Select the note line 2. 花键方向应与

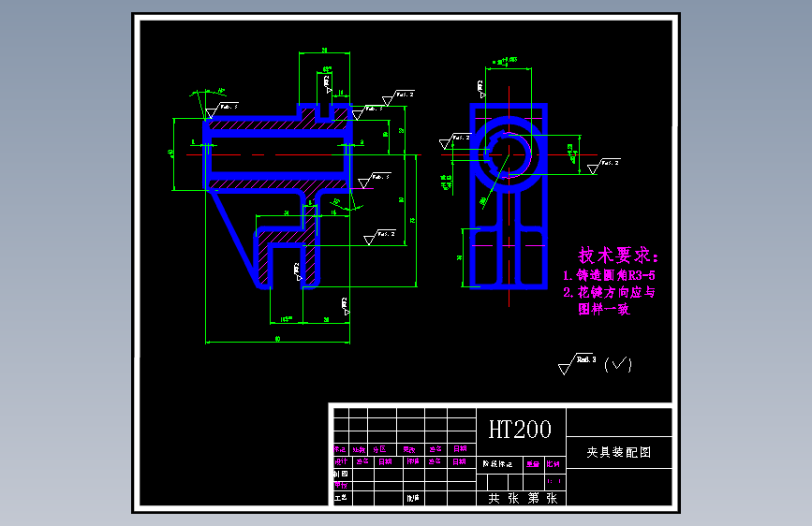click(x=609, y=293)
